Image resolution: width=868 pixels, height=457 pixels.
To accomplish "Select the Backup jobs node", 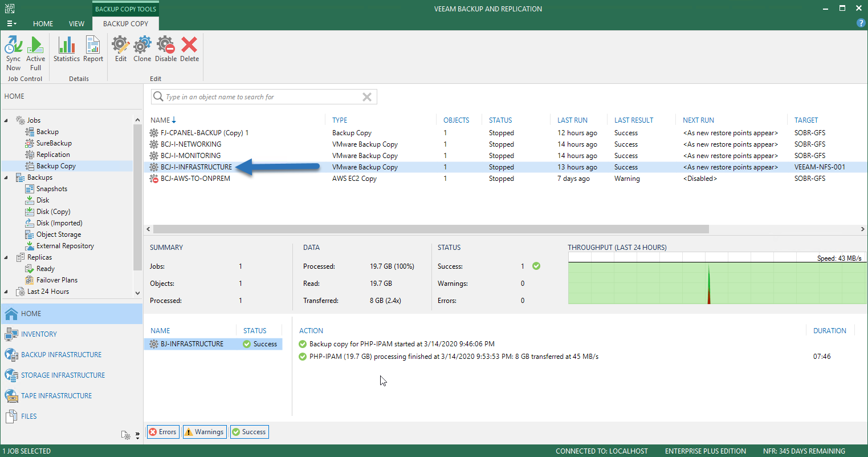I will click(x=47, y=132).
